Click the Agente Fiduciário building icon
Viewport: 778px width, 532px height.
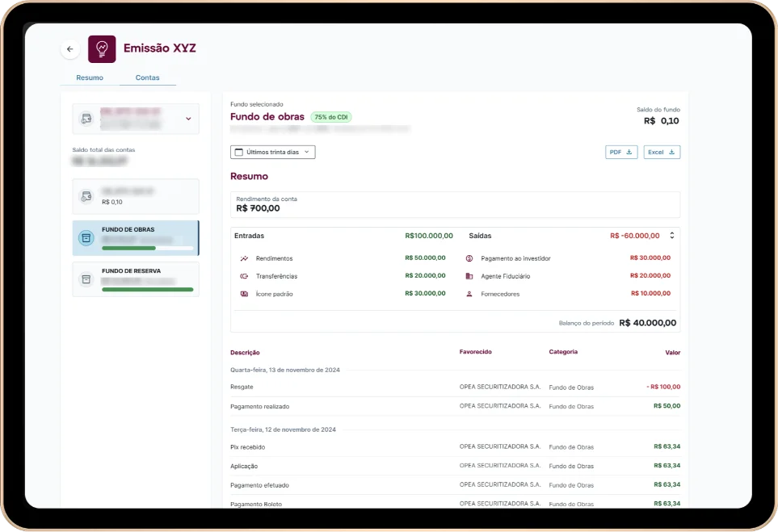pos(469,276)
